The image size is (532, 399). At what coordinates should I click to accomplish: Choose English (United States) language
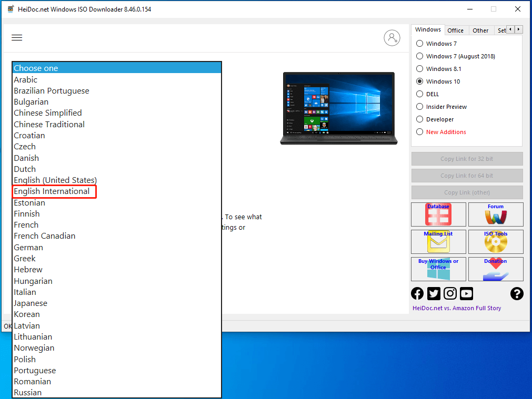(117, 180)
